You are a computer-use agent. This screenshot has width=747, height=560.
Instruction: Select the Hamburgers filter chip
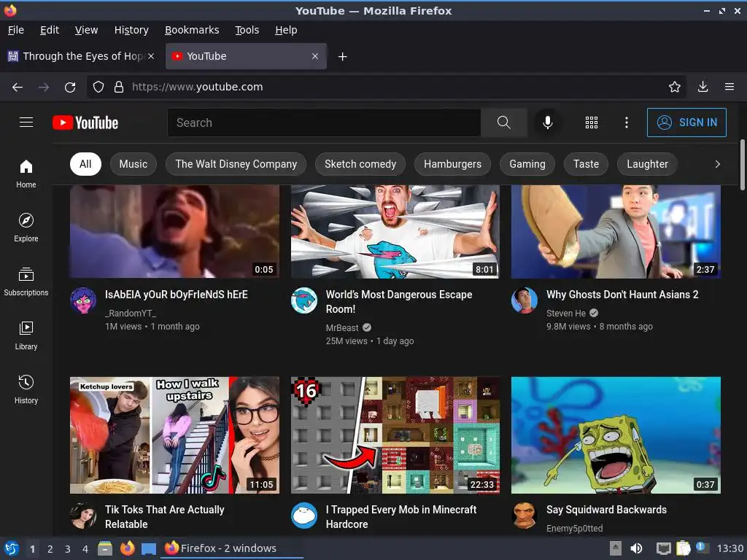pos(452,164)
